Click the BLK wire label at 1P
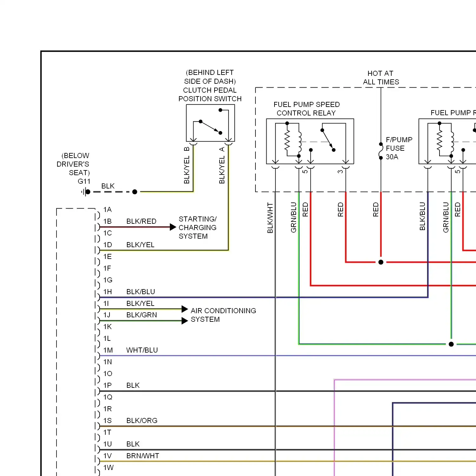Viewport: 476px width, 476px height. [x=133, y=385]
